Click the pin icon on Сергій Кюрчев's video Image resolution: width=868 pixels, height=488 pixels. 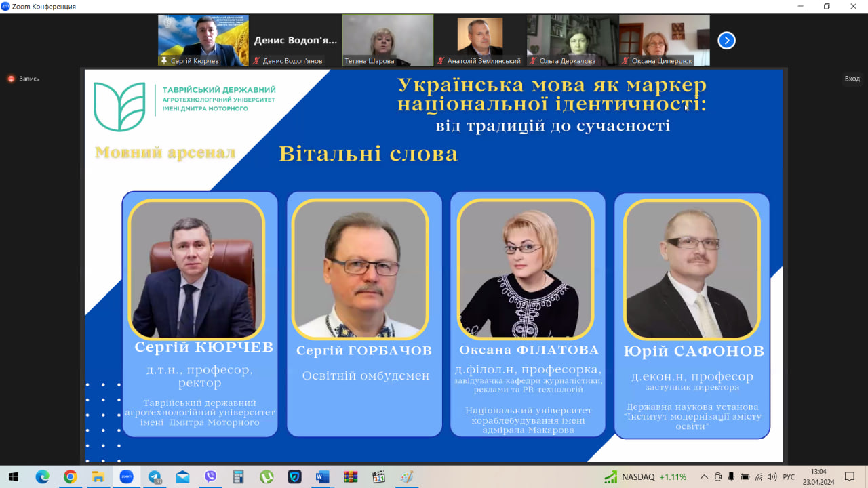click(164, 61)
